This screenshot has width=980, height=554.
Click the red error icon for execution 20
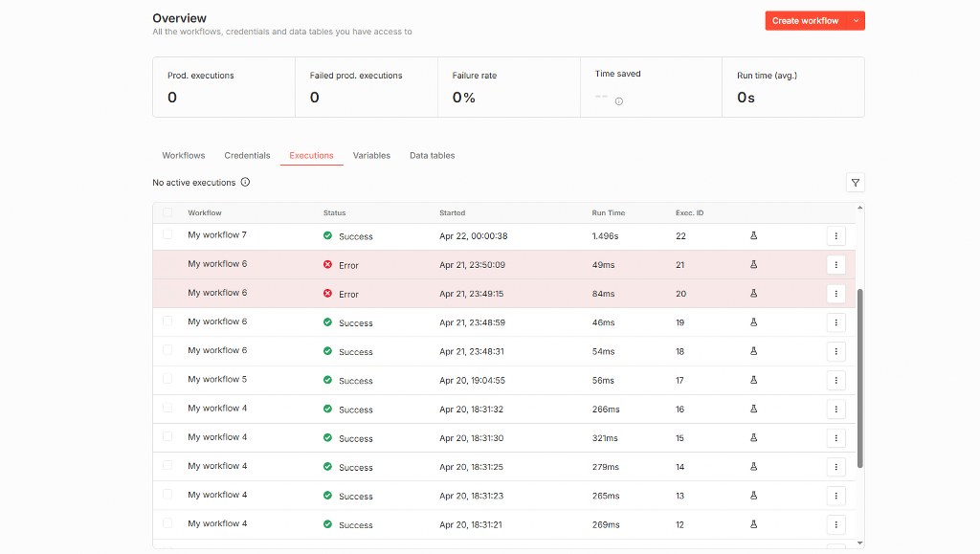[327, 294]
